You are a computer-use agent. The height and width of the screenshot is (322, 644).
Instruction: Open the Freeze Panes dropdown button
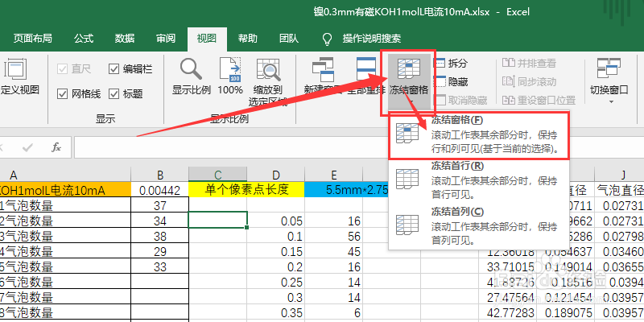click(x=409, y=82)
